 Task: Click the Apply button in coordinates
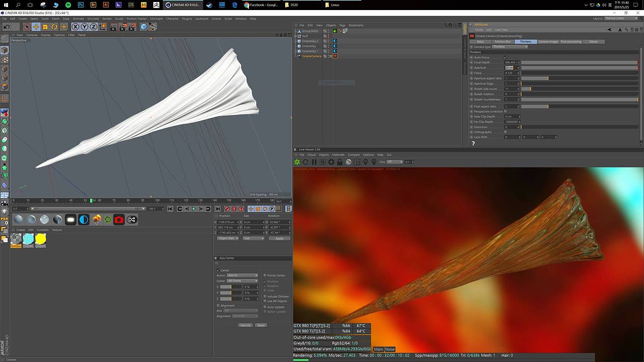[x=279, y=238]
